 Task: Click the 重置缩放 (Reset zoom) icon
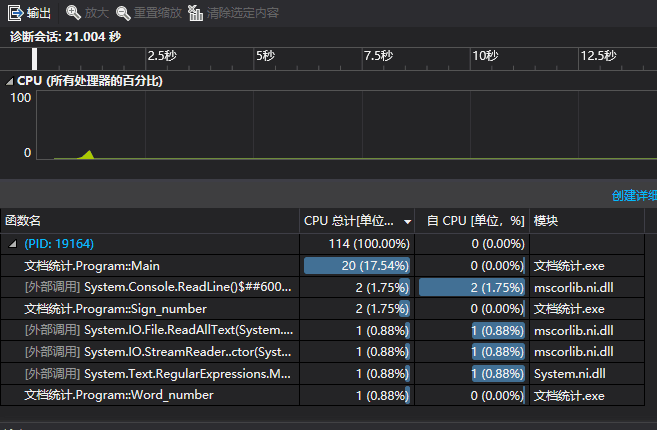pos(124,13)
